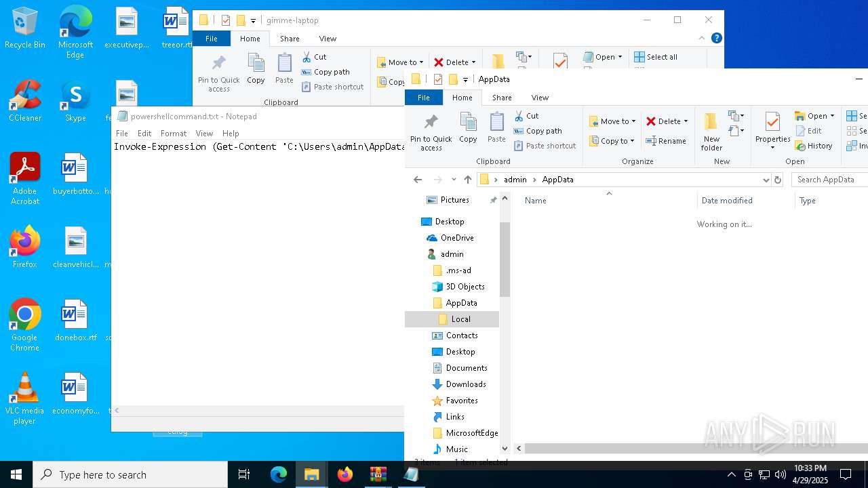Viewport: 868px width, 488px height.
Task: Select OneDrive in navigation tree
Action: tap(450, 238)
